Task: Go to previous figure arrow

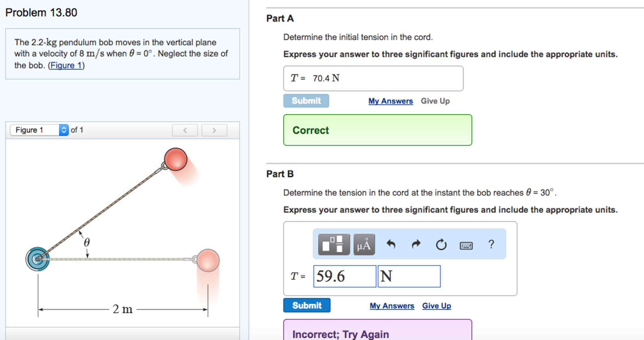Action: (185, 130)
